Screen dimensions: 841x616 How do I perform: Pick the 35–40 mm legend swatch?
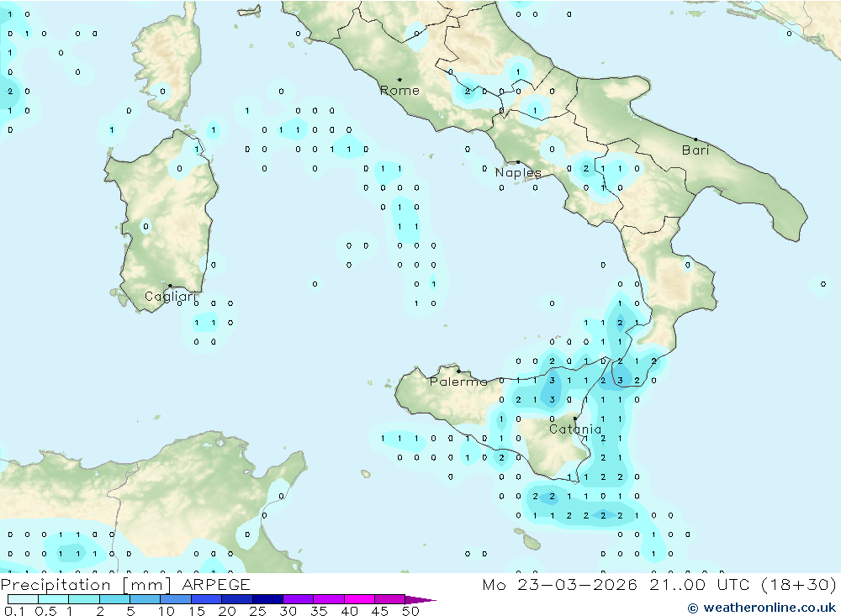point(328,599)
